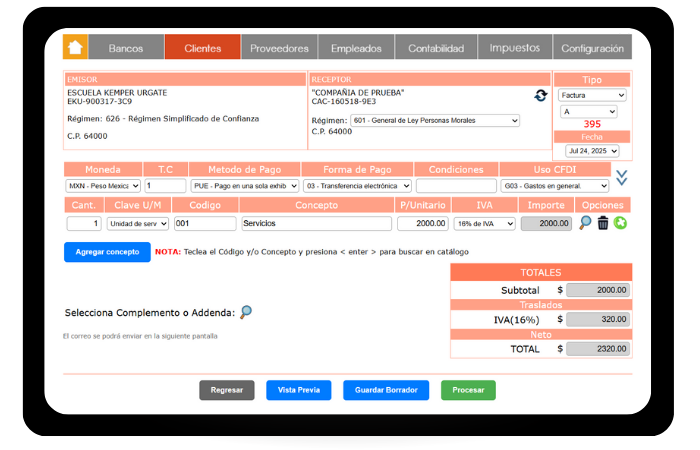Viewport: 700px width, 450px height.
Task: Click the green icon in Opciones
Action: click(x=620, y=223)
